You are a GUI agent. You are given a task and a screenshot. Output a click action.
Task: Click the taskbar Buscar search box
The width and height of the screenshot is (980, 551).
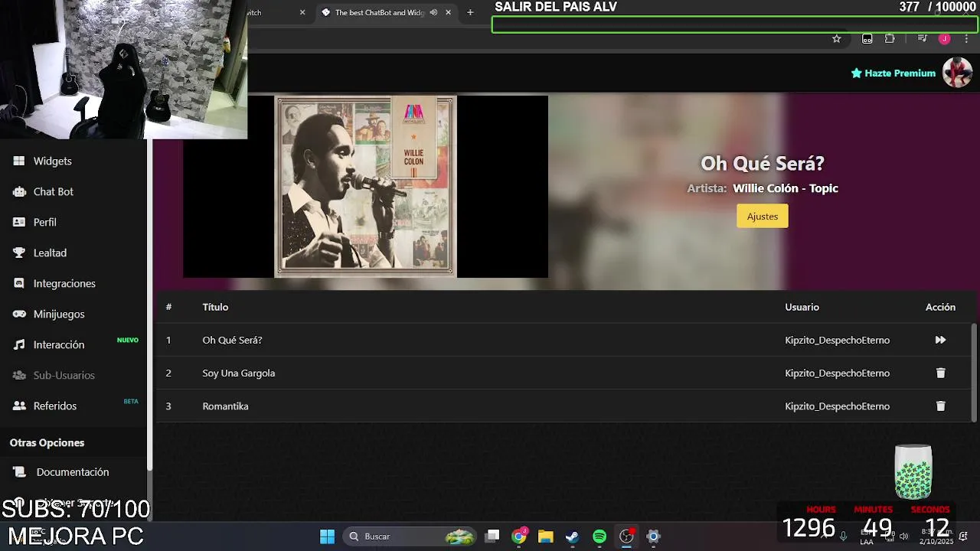[x=410, y=536]
